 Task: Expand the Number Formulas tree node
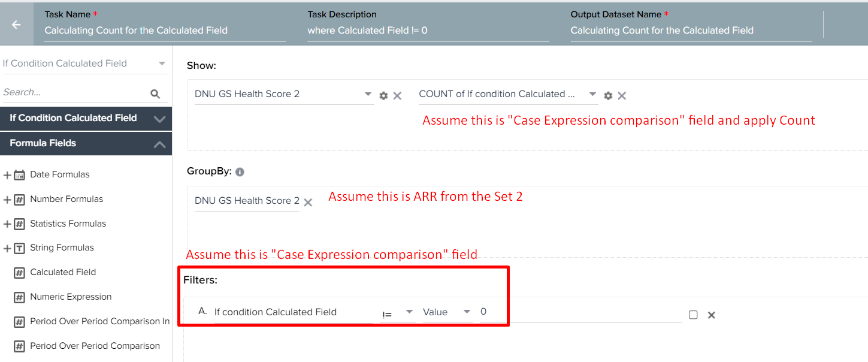point(7,200)
